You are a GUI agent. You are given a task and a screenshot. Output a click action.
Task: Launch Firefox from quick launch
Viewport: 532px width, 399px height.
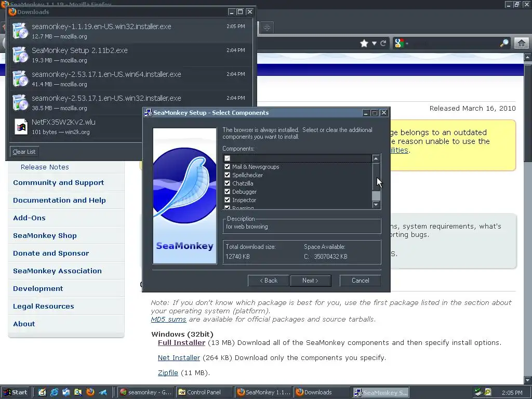[90, 392]
